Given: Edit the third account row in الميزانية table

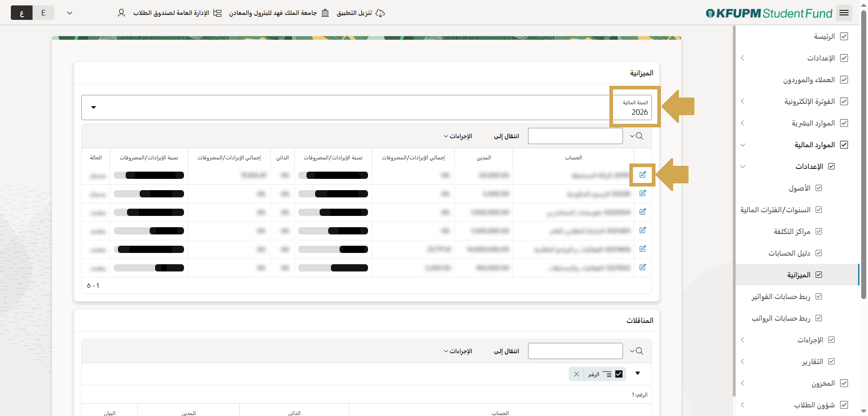Looking at the screenshot, I should tap(642, 212).
